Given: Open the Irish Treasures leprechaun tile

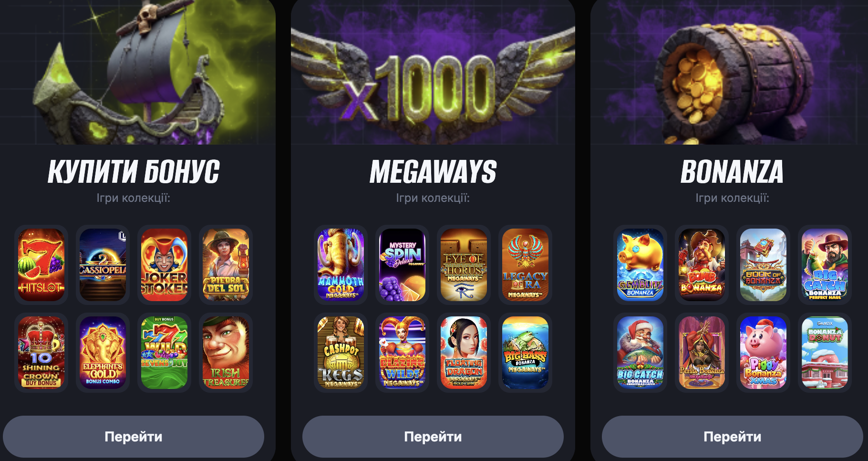Looking at the screenshot, I should [x=226, y=353].
